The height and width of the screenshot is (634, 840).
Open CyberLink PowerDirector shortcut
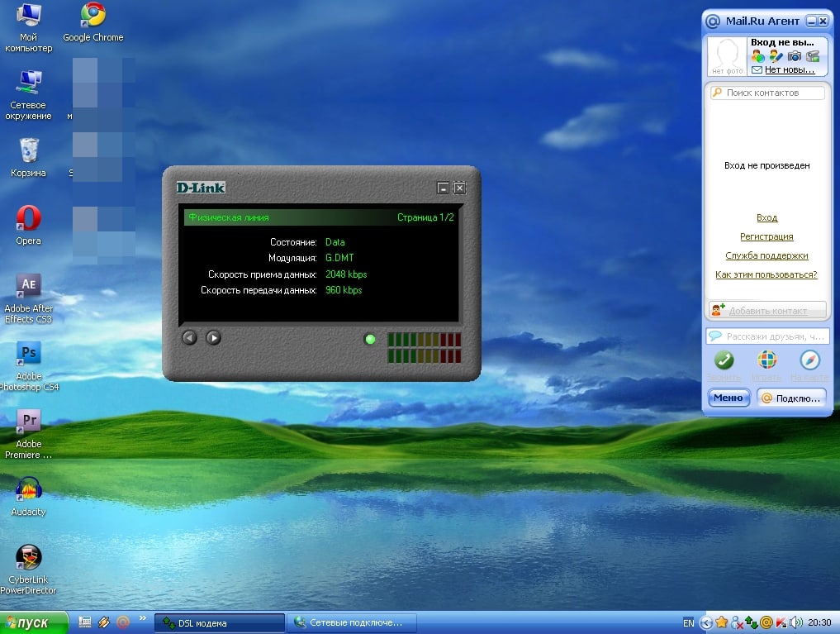click(x=28, y=570)
